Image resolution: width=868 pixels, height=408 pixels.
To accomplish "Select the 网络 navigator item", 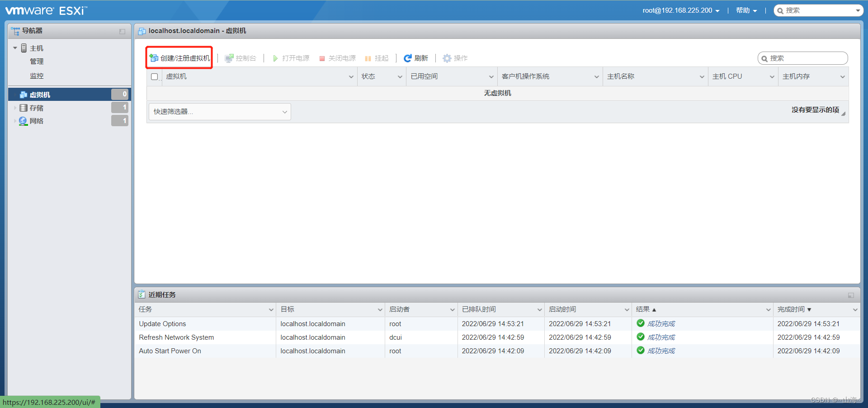I will pyautogui.click(x=69, y=121).
